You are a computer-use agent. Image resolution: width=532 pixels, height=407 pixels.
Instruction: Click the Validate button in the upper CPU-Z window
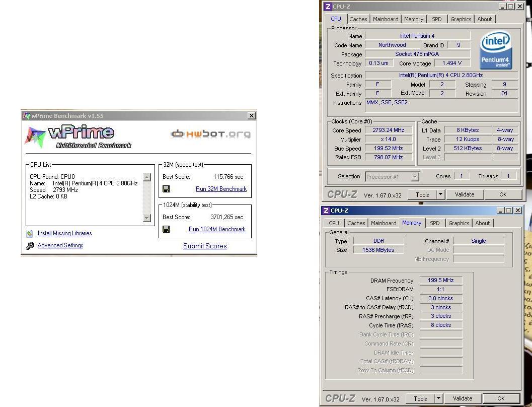[x=465, y=194]
